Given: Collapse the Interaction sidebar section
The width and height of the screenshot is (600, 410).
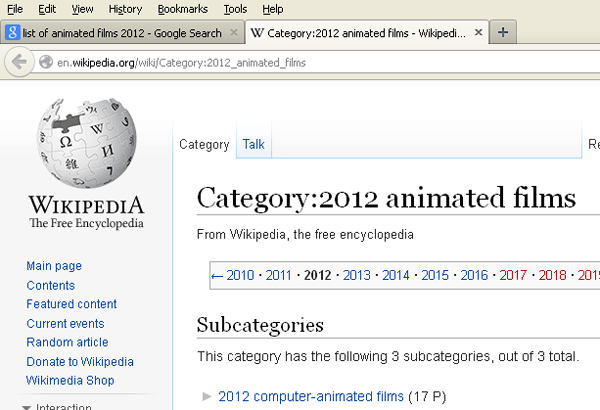Looking at the screenshot, I should (26, 406).
